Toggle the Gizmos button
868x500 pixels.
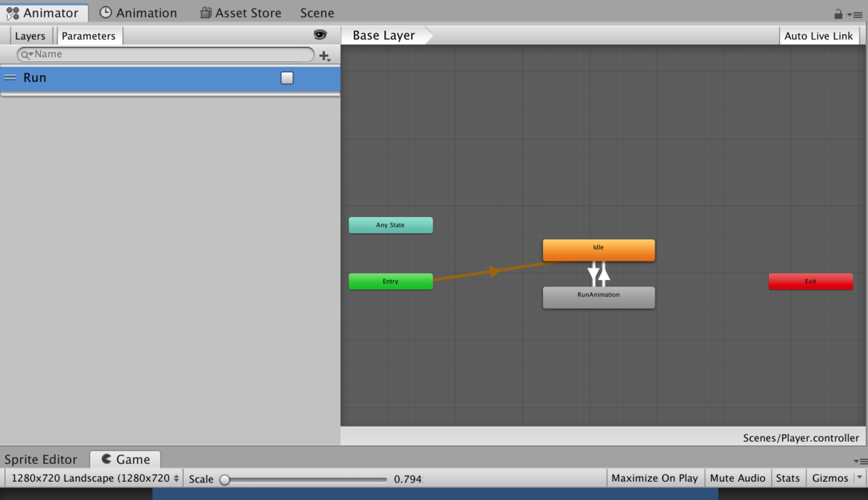pyautogui.click(x=830, y=478)
